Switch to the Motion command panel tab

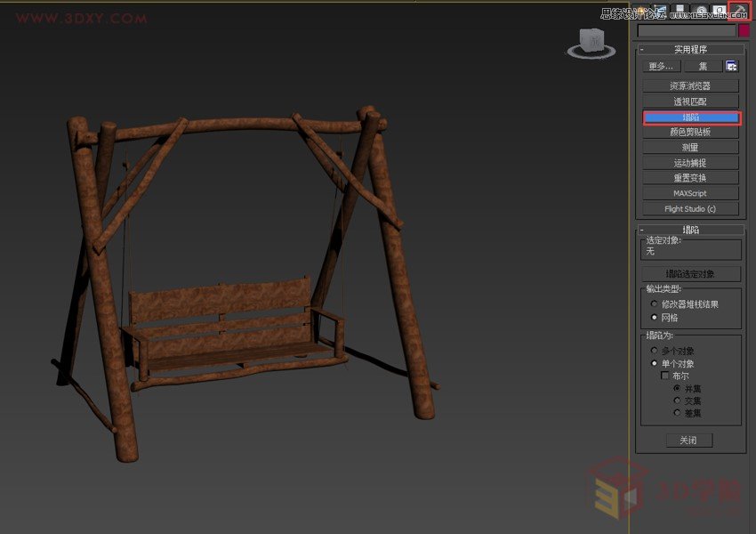[701, 11]
